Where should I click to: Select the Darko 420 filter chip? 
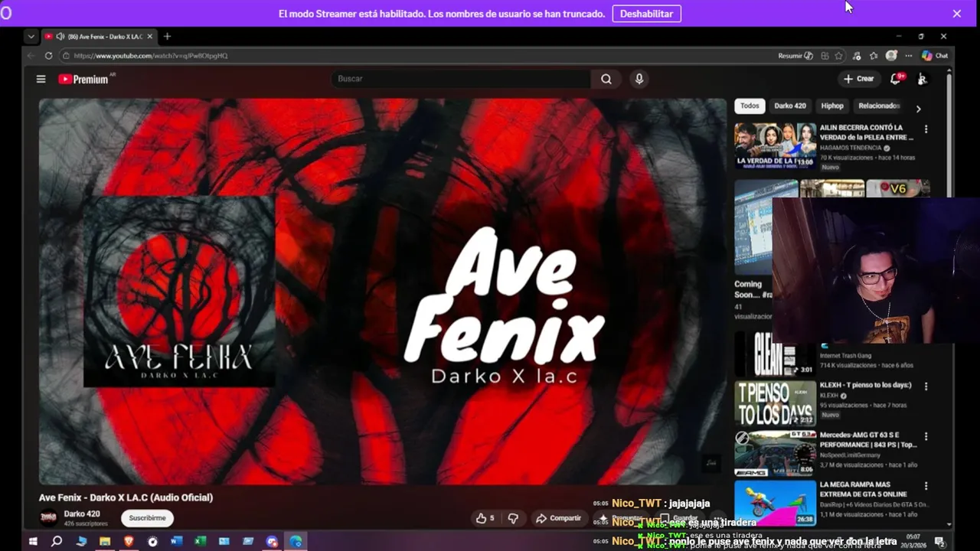point(790,106)
